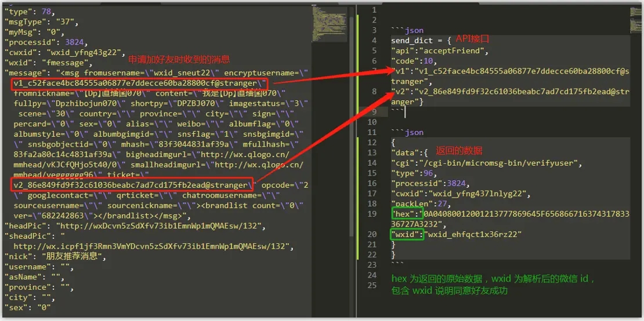The width and height of the screenshot is (644, 321).
Task: Click line number 3 in right gutter
Action: [x=374, y=30]
